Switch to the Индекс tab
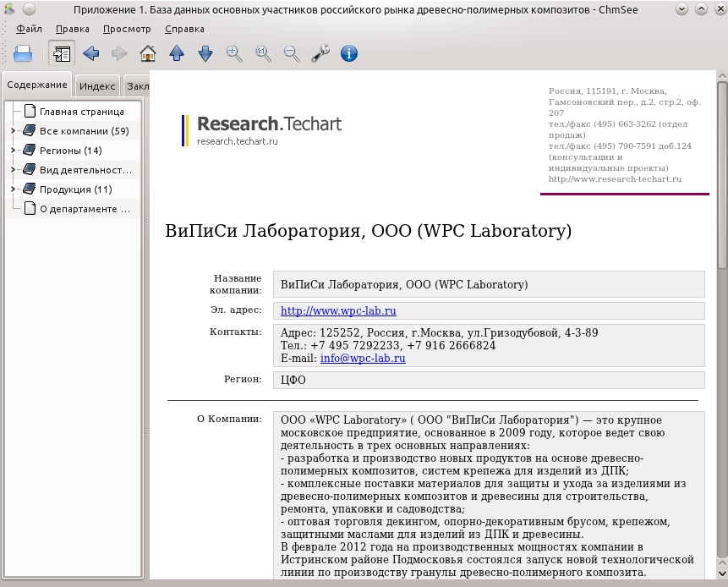The height and width of the screenshot is (587, 728). [x=97, y=86]
